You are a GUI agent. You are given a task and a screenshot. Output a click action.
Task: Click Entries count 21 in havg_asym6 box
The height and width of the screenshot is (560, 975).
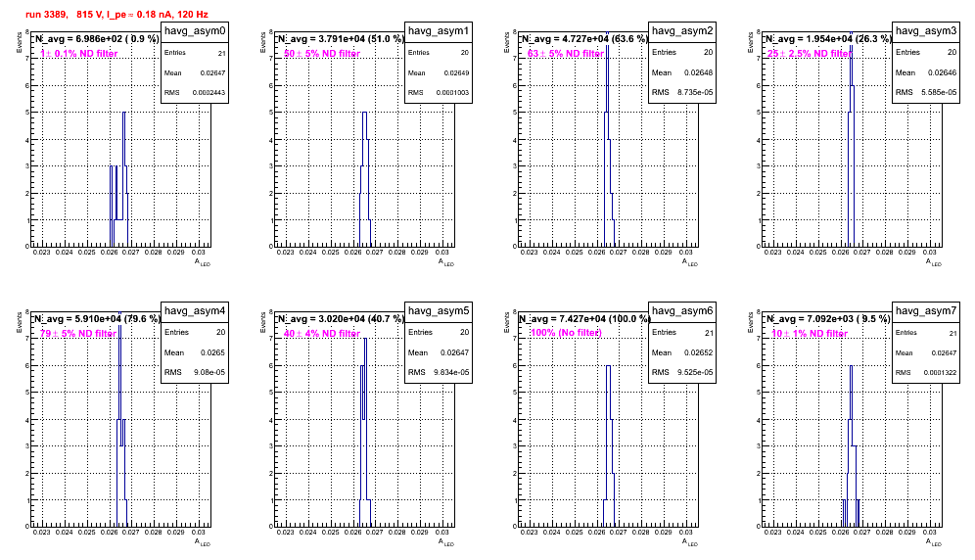pos(710,333)
